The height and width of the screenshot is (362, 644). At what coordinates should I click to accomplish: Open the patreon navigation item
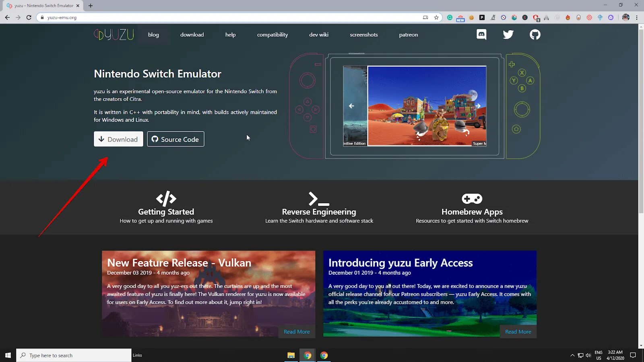pos(409,35)
